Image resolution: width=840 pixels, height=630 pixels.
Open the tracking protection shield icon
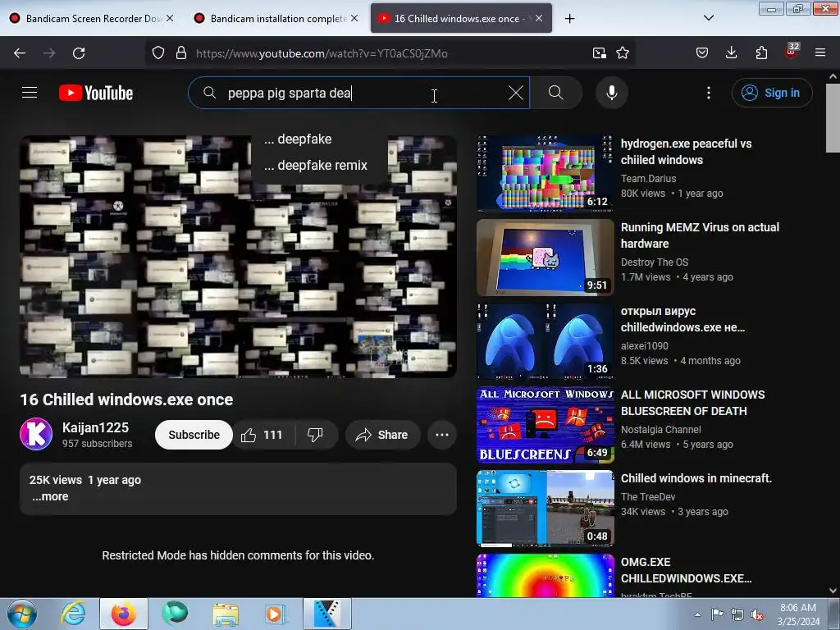(x=158, y=53)
